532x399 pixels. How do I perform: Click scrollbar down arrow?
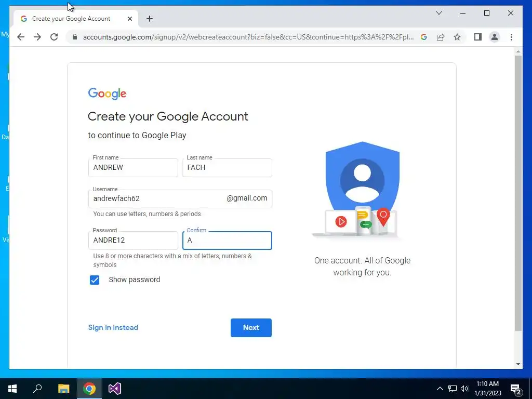(x=518, y=364)
